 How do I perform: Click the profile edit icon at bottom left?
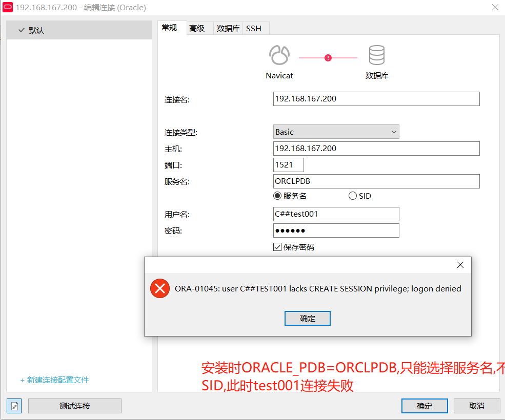[x=14, y=406]
